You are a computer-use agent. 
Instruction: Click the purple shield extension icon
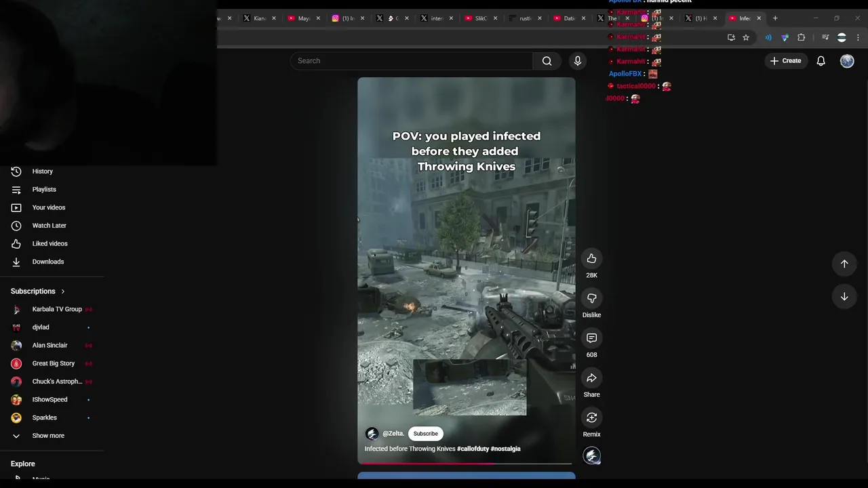(785, 38)
